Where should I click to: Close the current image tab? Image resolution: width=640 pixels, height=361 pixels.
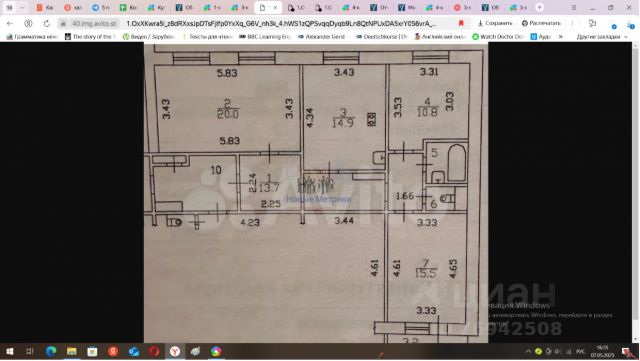pyautogui.click(x=275, y=7)
